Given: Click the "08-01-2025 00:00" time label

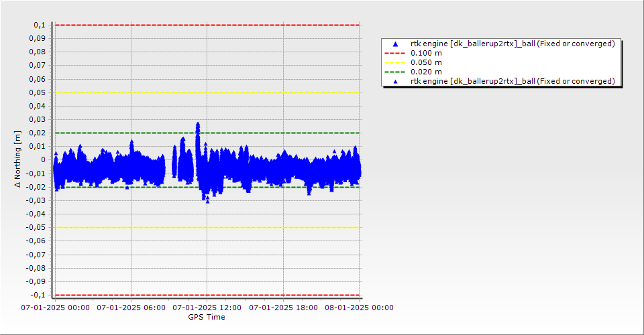Looking at the screenshot, I should [360, 308].
